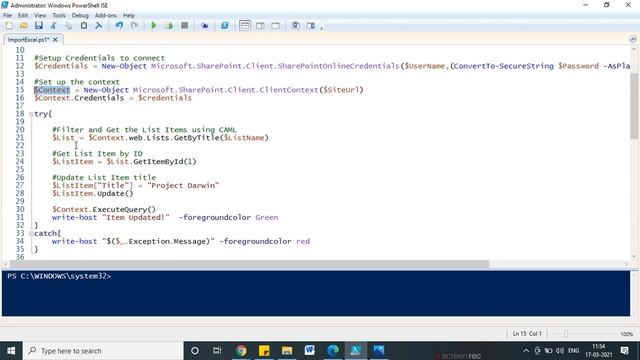Open New Remote PowerShell Tab icon
The height and width of the screenshot is (360, 640).
click(204, 26)
